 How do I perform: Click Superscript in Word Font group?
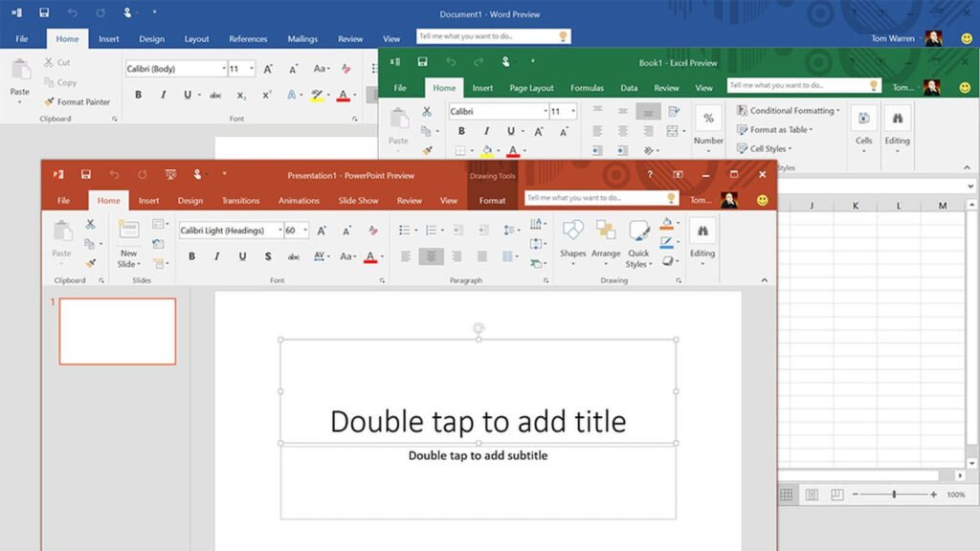[266, 95]
